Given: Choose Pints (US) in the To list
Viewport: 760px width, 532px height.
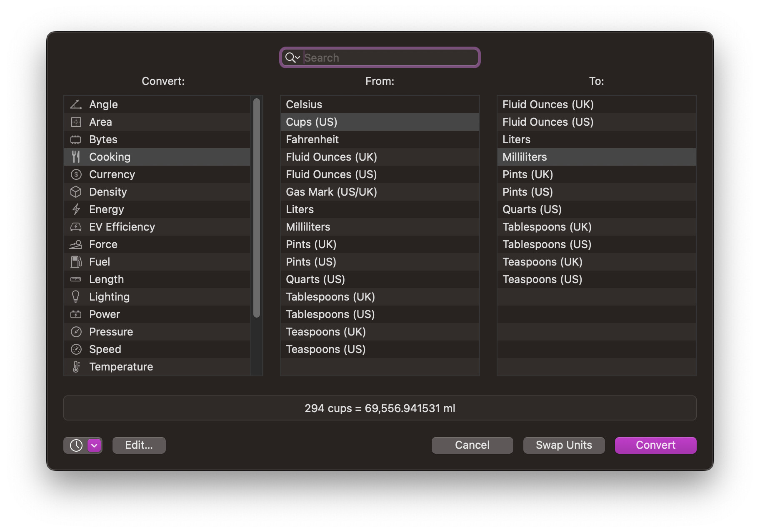Looking at the screenshot, I should [x=597, y=192].
